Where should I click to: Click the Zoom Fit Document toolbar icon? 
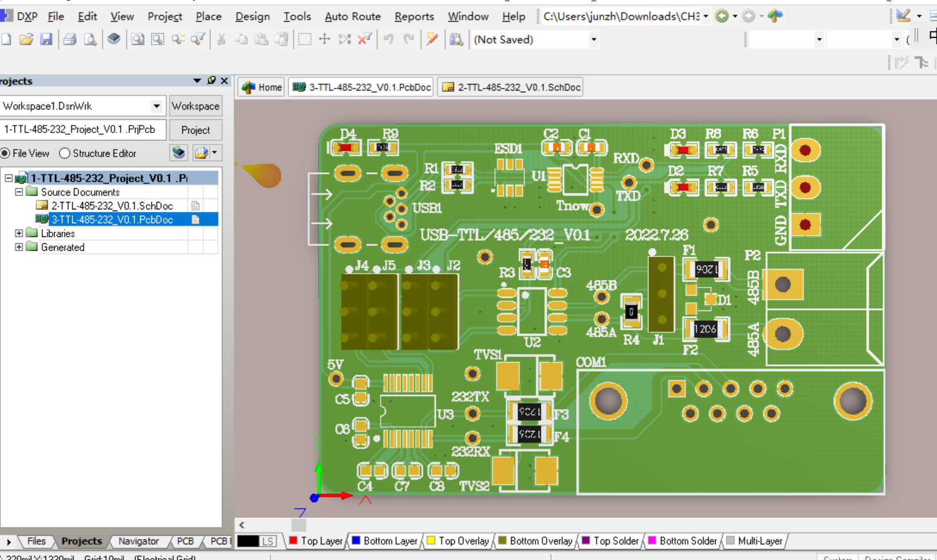pos(138,39)
